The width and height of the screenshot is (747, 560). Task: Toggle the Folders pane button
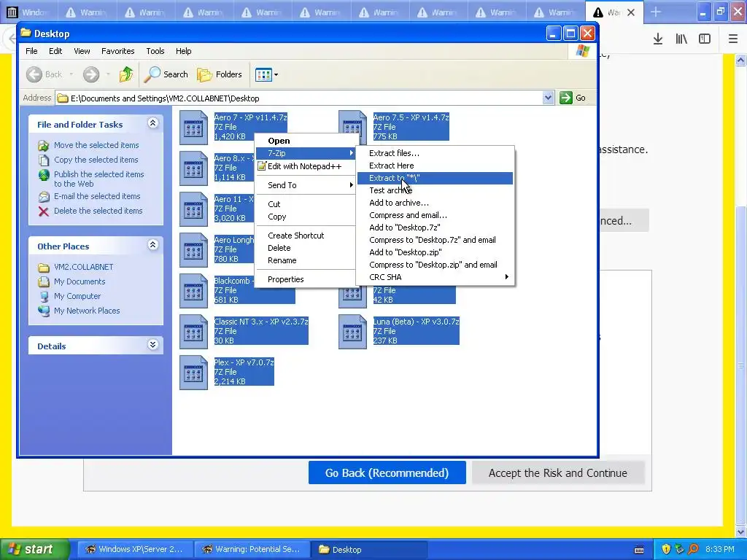pos(220,74)
